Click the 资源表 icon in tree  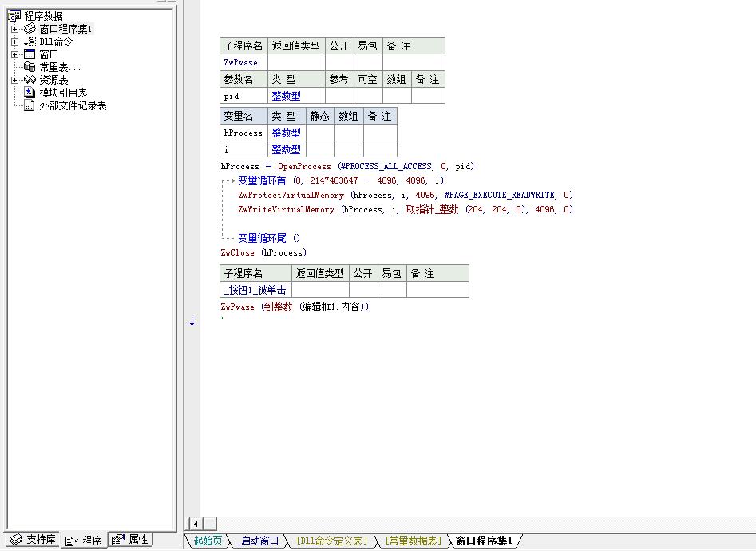(30, 80)
